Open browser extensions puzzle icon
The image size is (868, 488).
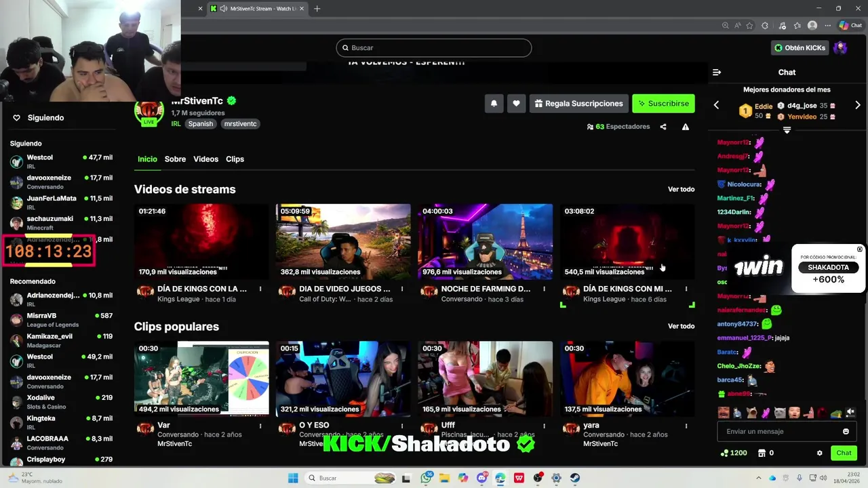[765, 26]
